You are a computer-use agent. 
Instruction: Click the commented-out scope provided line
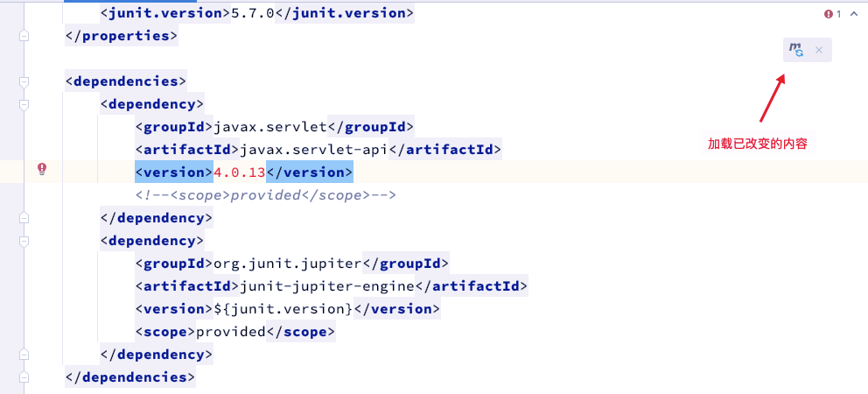(x=266, y=195)
